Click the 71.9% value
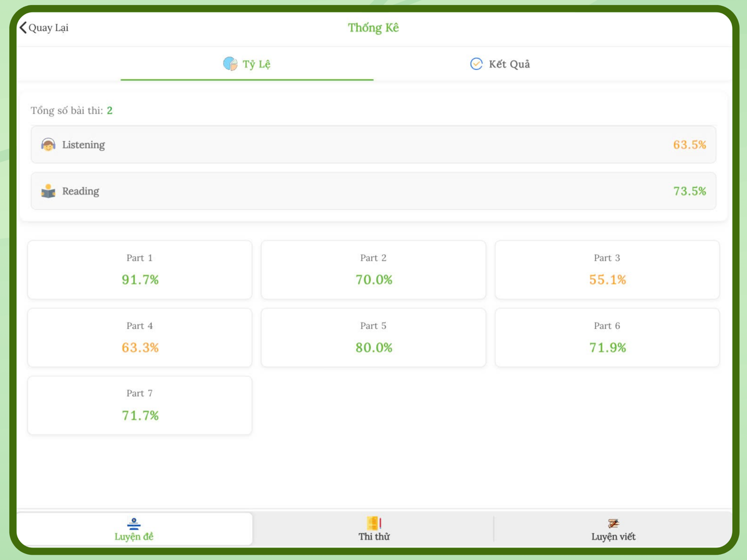This screenshot has width=747, height=560. click(x=608, y=348)
